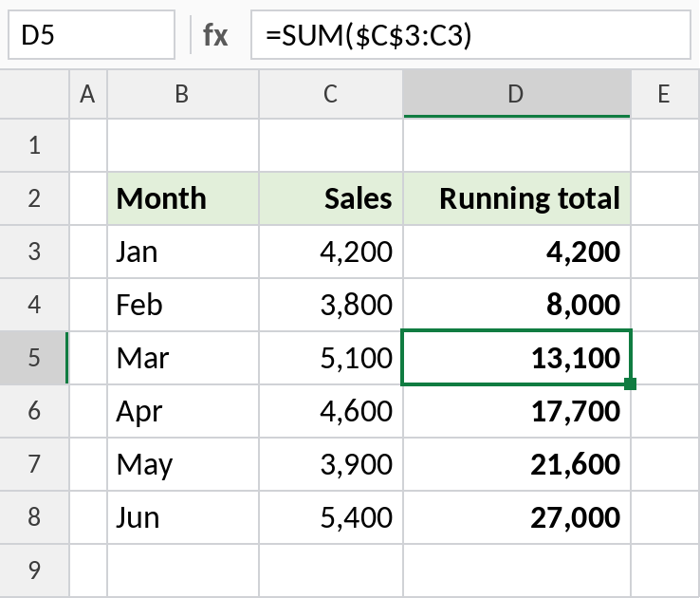Click running total cell 27,000

click(517, 517)
